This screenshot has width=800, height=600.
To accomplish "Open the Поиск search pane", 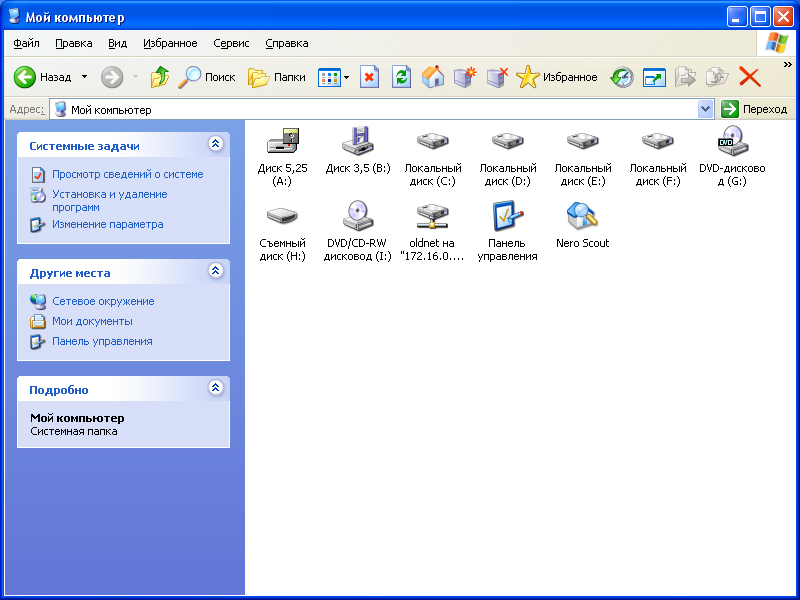I will point(207,77).
